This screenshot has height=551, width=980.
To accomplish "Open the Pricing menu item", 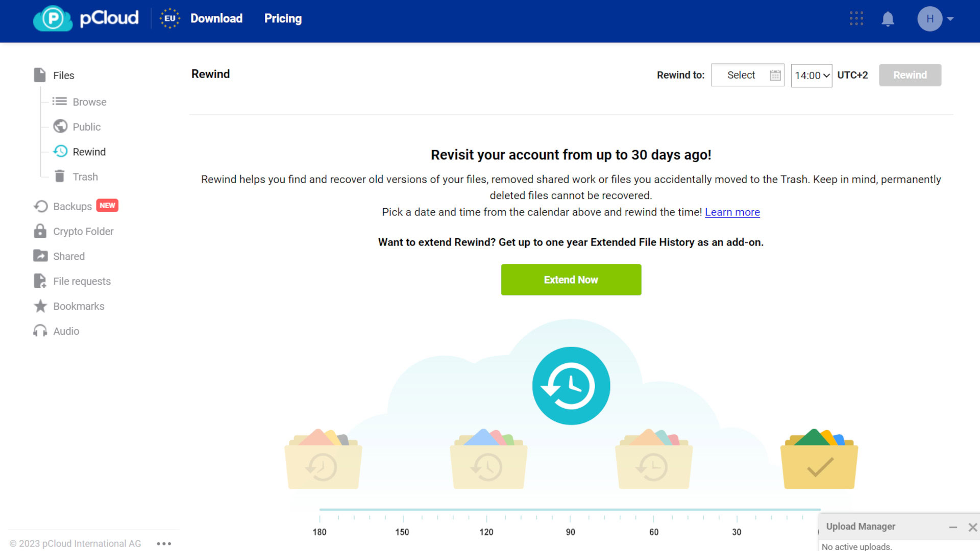I will (283, 18).
